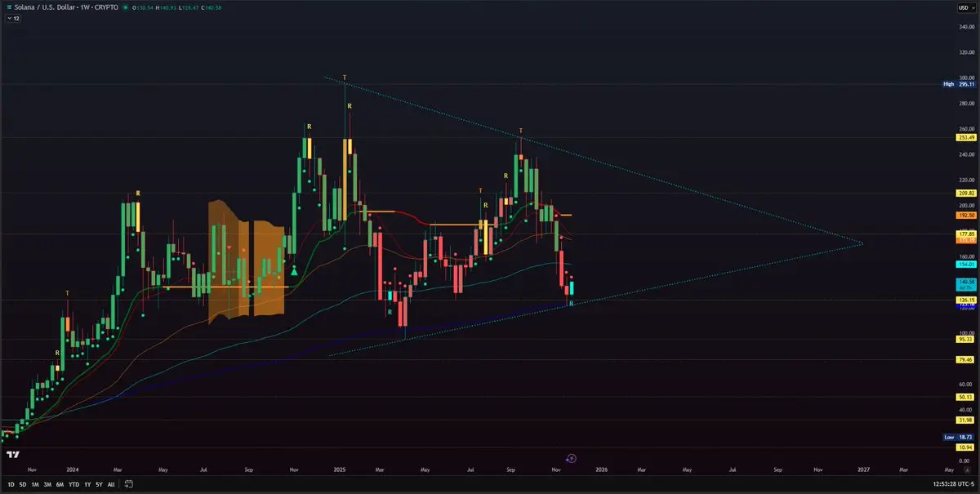Click the 2026 label on time axis
The height and width of the screenshot is (494, 980).
601,470
